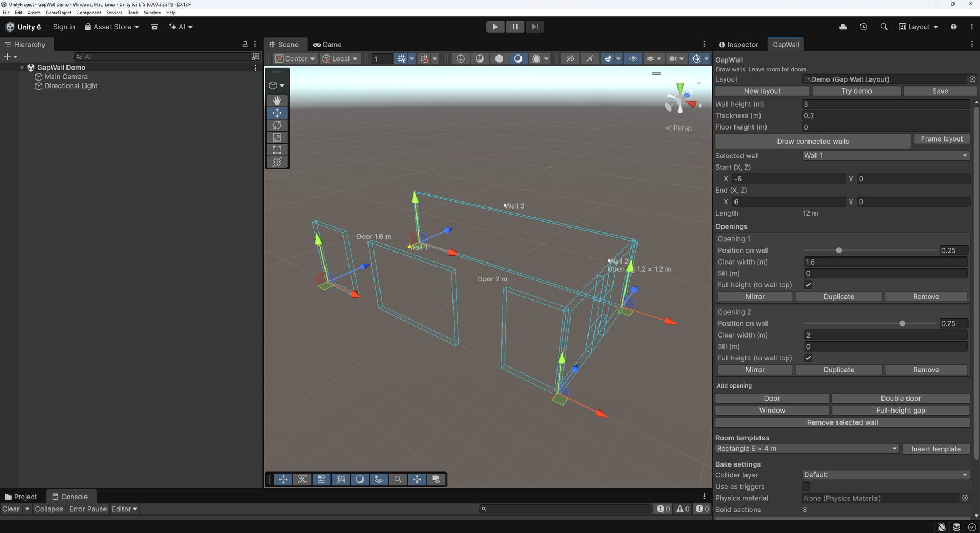Click Remove selected wall button
Viewport: 980px width, 533px height.
click(842, 422)
